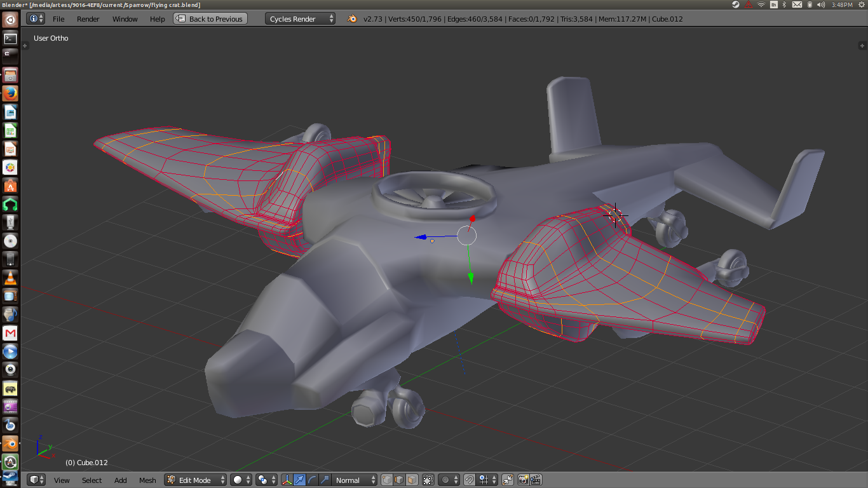Open the pivot point selector
868x488 pixels.
point(266,480)
